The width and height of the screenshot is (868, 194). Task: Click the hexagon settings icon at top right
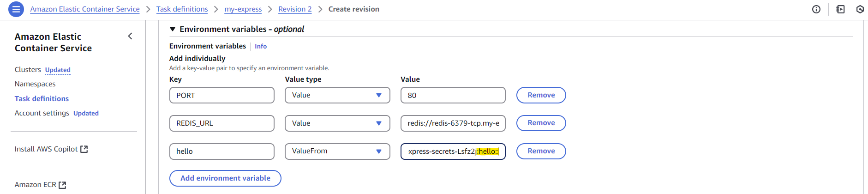click(860, 9)
